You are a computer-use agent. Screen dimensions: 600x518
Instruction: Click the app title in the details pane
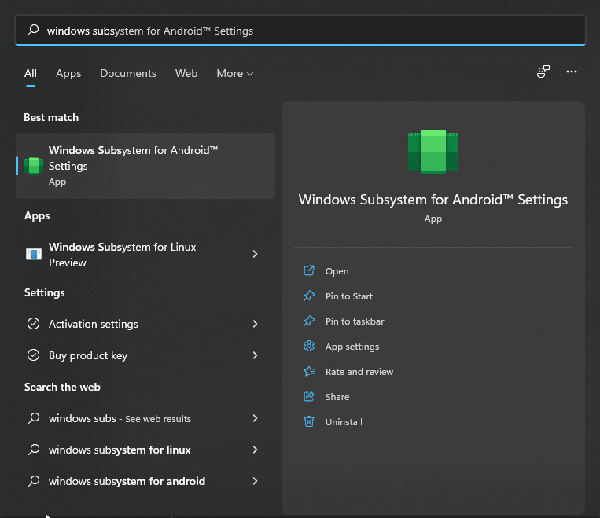pyautogui.click(x=433, y=200)
